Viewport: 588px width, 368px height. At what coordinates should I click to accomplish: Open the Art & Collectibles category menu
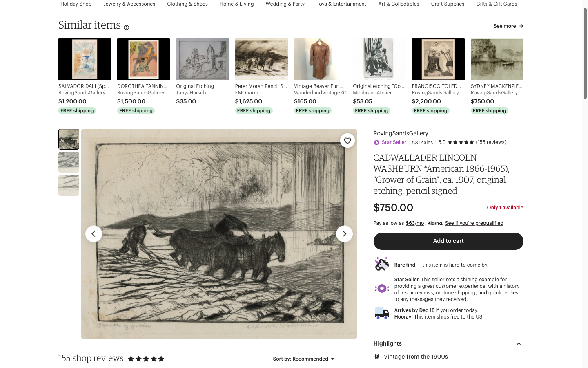(x=399, y=4)
